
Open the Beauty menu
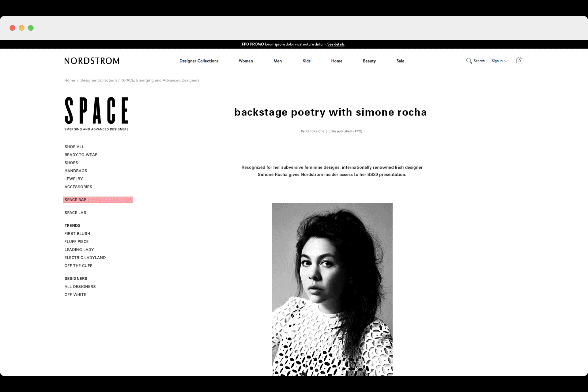(x=369, y=61)
